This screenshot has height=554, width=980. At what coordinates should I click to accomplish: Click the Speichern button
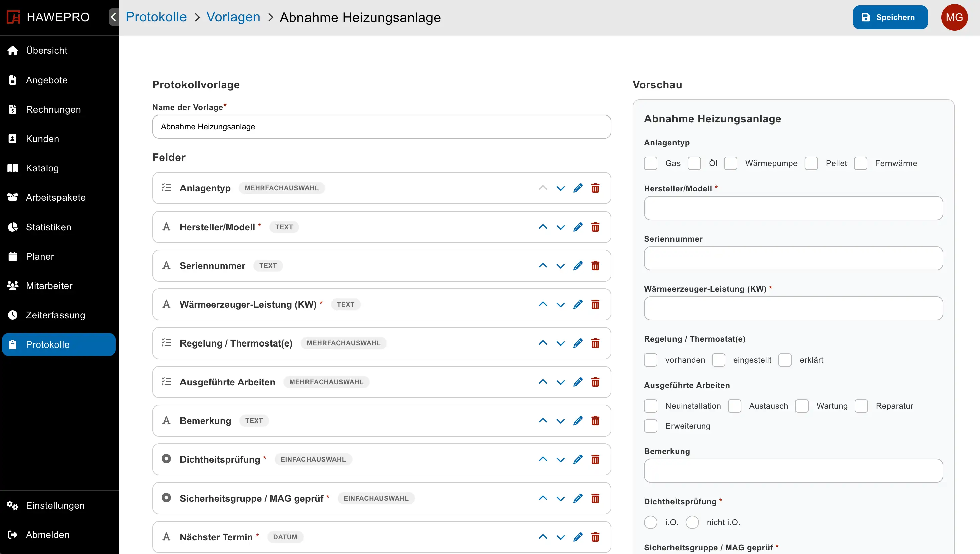(x=890, y=17)
